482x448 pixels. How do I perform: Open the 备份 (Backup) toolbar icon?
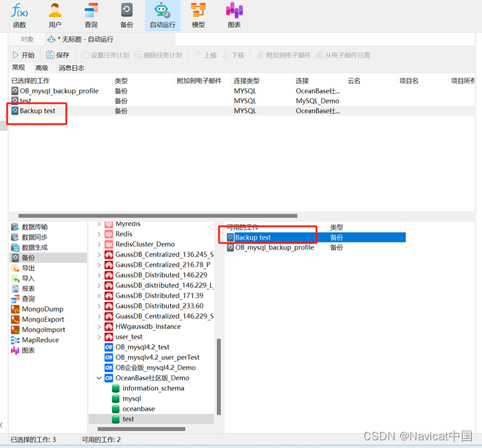point(127,15)
